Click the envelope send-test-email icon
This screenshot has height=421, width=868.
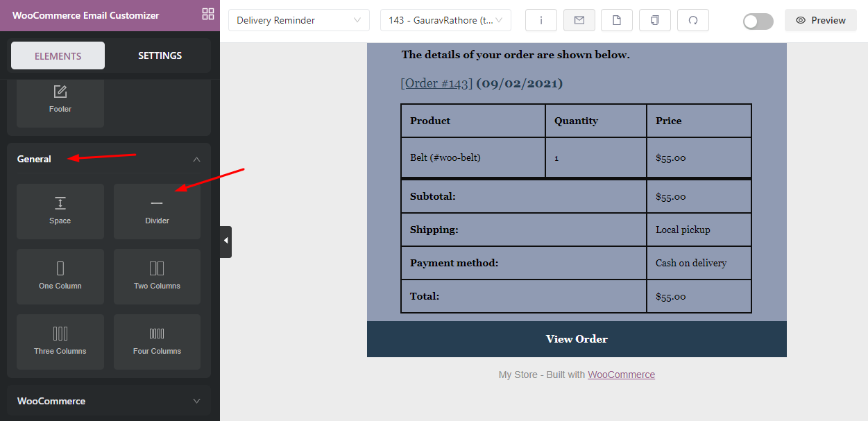point(579,20)
